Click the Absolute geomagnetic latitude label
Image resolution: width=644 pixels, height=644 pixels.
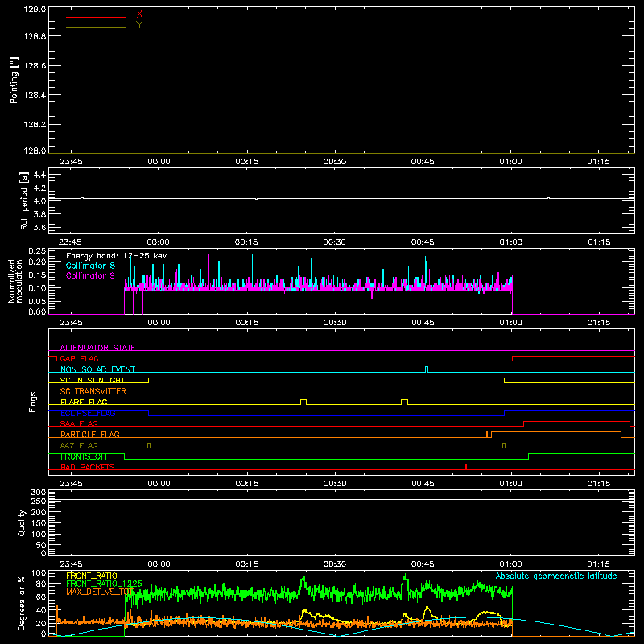coord(556,576)
